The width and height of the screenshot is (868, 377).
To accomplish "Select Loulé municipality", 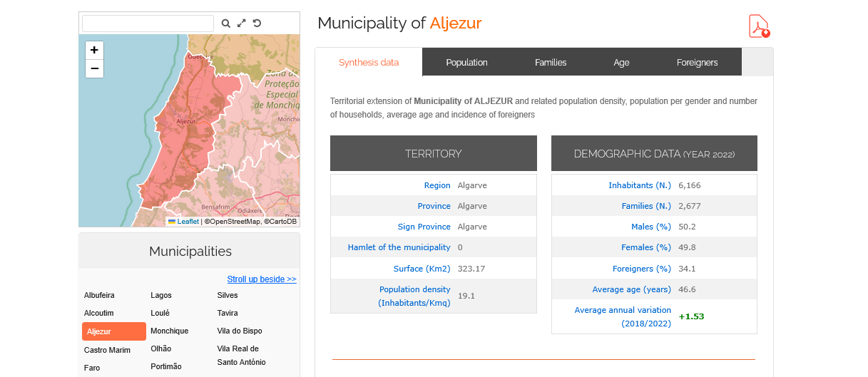I will click(160, 313).
